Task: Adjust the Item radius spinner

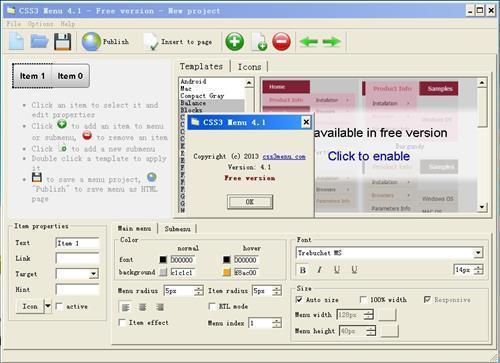Action: (277, 291)
